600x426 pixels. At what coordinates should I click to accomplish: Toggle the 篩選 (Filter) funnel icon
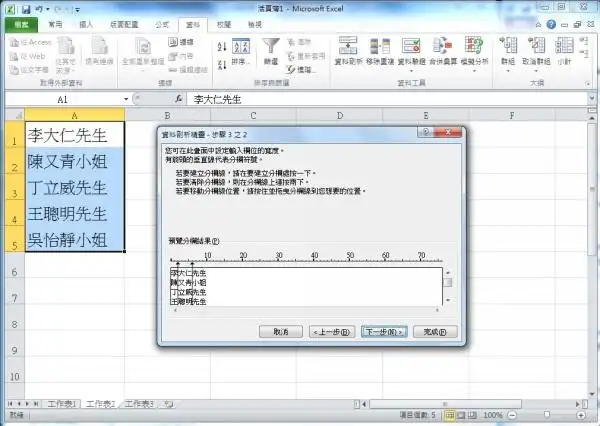point(271,52)
